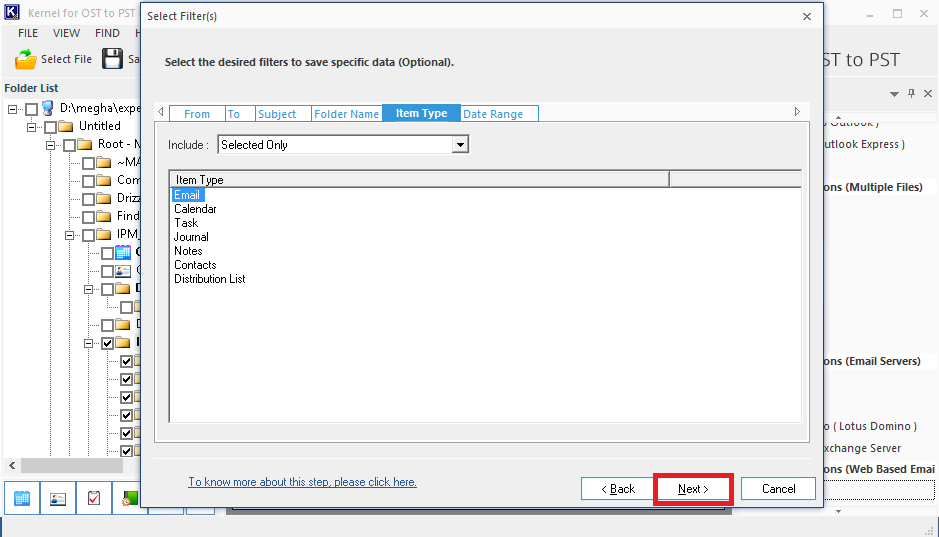Select Email in Item Type list
The image size is (939, 537).
[187, 195]
